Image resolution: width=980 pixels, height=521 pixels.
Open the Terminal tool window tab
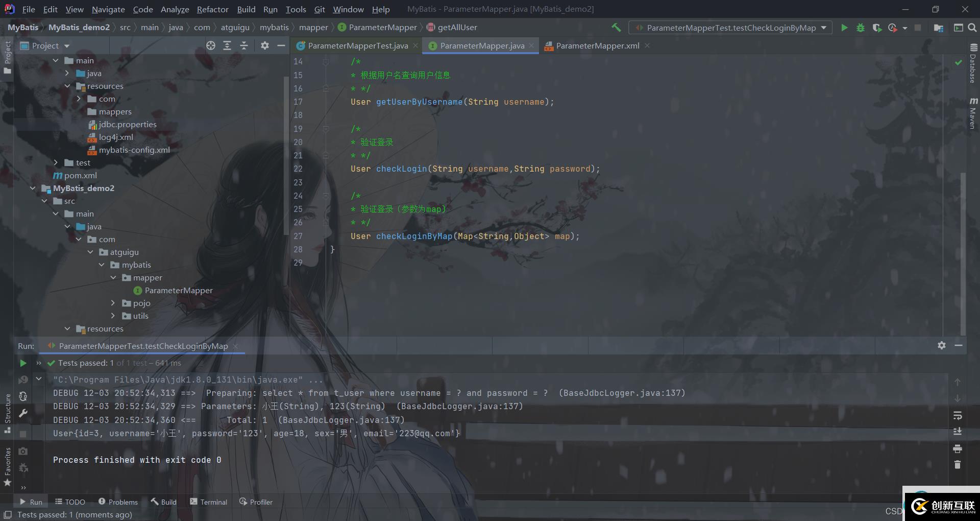pyautogui.click(x=208, y=502)
